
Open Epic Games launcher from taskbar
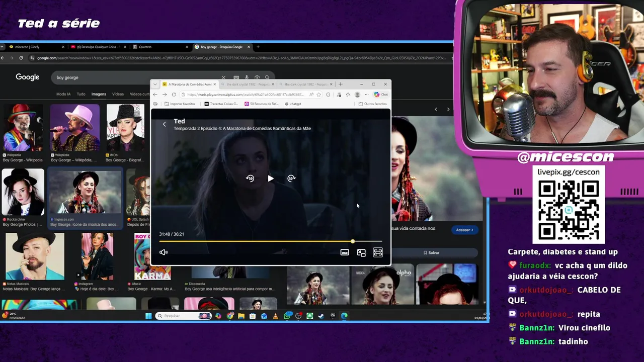pyautogui.click(x=333, y=316)
